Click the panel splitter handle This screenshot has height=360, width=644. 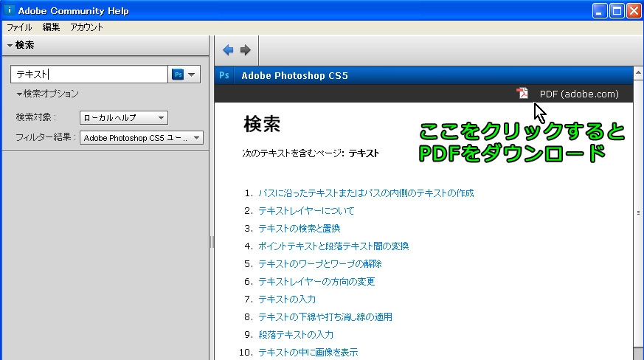212,242
